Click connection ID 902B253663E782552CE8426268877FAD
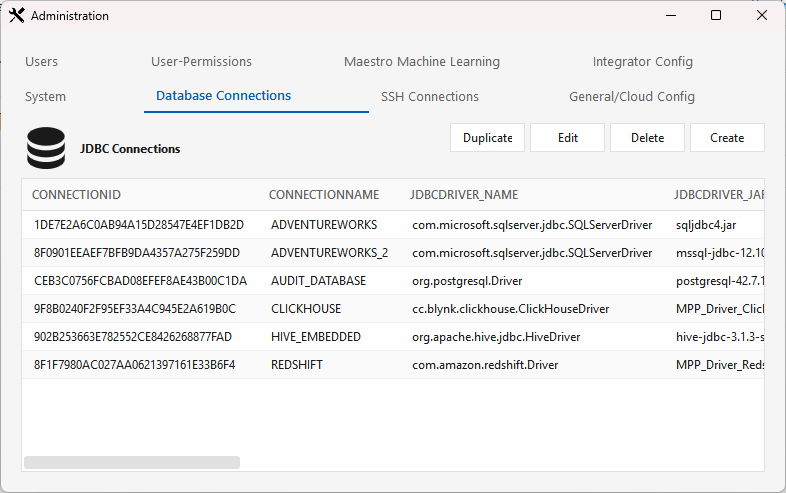786x493 pixels. point(133,337)
